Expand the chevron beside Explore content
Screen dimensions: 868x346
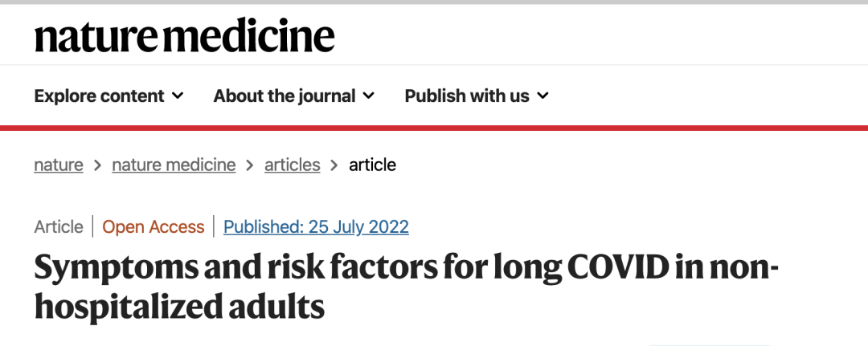click(178, 96)
